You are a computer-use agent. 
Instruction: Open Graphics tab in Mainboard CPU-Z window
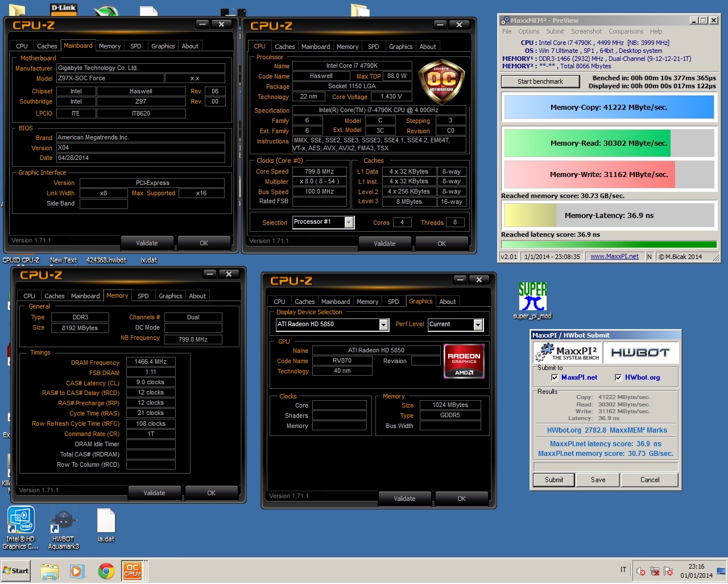click(163, 46)
